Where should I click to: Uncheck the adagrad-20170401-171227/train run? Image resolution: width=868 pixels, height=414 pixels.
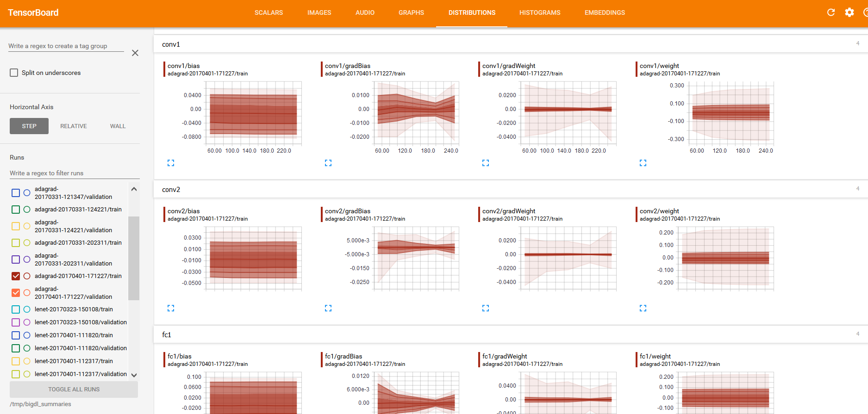click(x=16, y=276)
